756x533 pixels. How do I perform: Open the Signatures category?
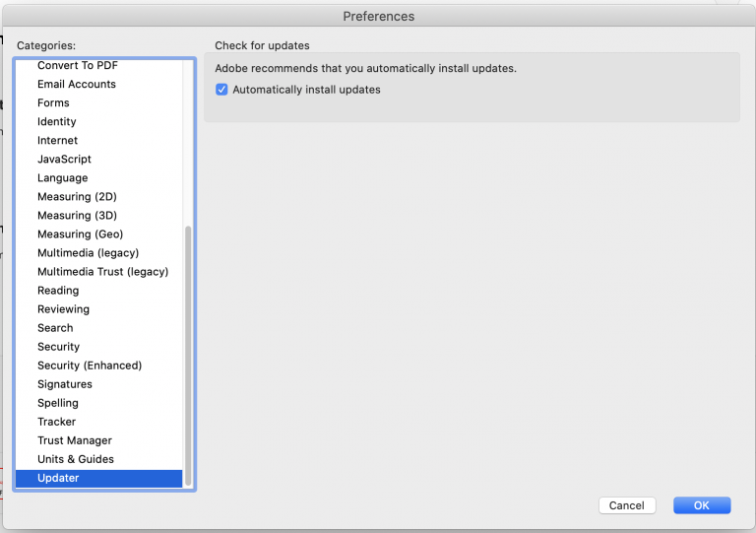tap(65, 384)
